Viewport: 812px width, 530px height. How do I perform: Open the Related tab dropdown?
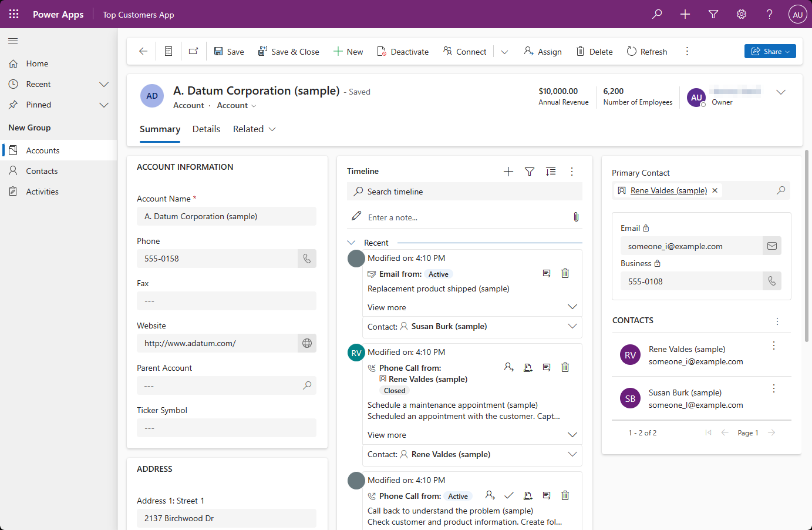tap(254, 129)
